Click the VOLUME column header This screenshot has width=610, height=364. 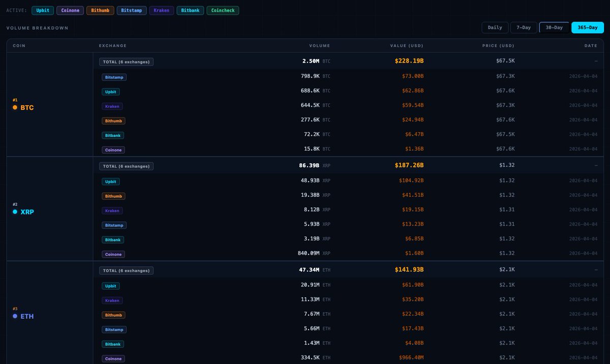[x=319, y=45]
